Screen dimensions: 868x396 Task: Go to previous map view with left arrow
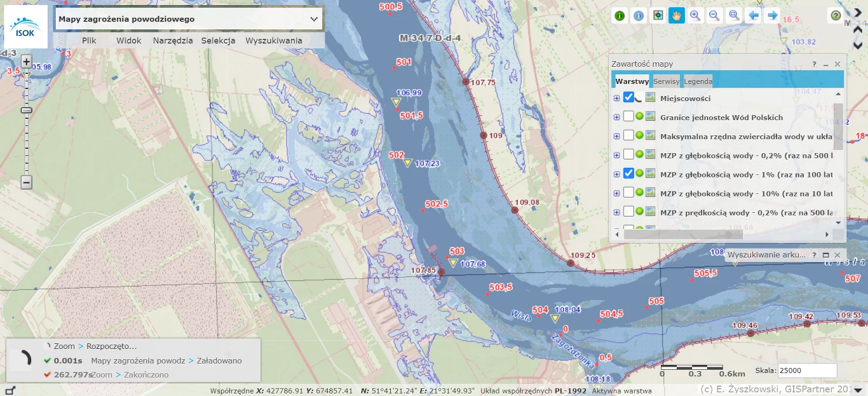coord(754,16)
